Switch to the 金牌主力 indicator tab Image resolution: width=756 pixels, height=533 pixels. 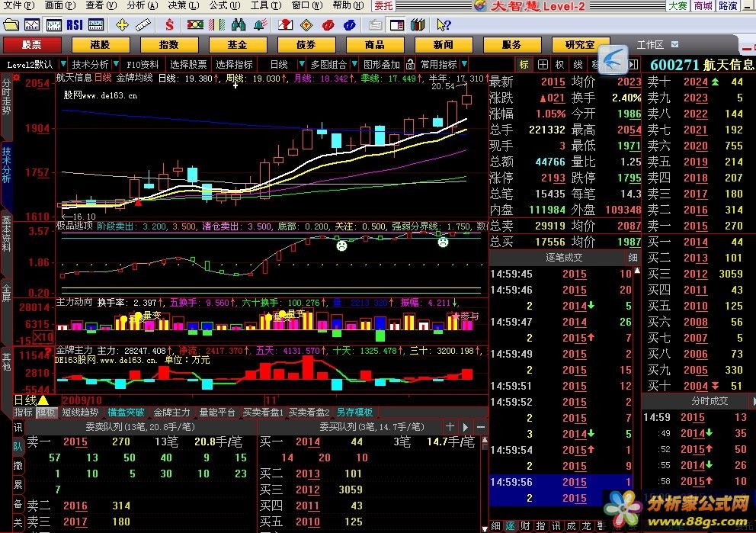171,413
